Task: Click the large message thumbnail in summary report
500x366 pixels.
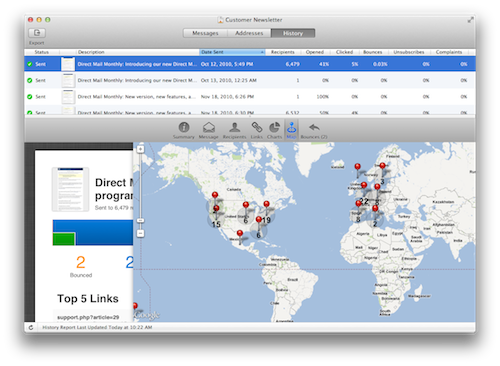Action: (70, 189)
